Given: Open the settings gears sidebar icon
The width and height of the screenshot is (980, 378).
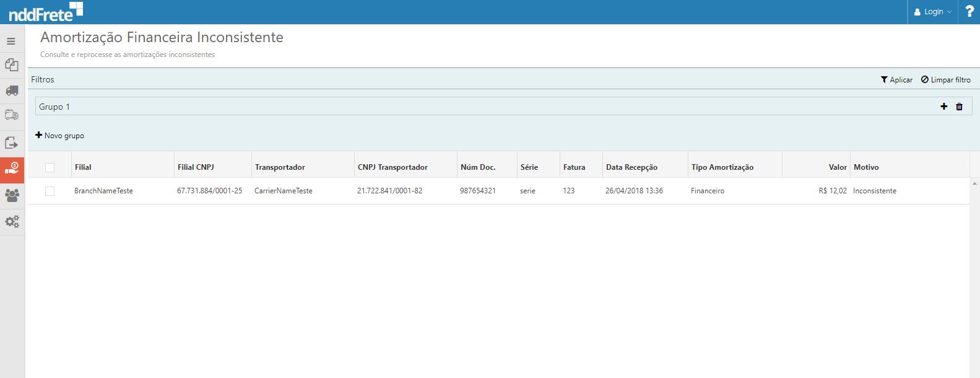Looking at the screenshot, I should point(12,221).
